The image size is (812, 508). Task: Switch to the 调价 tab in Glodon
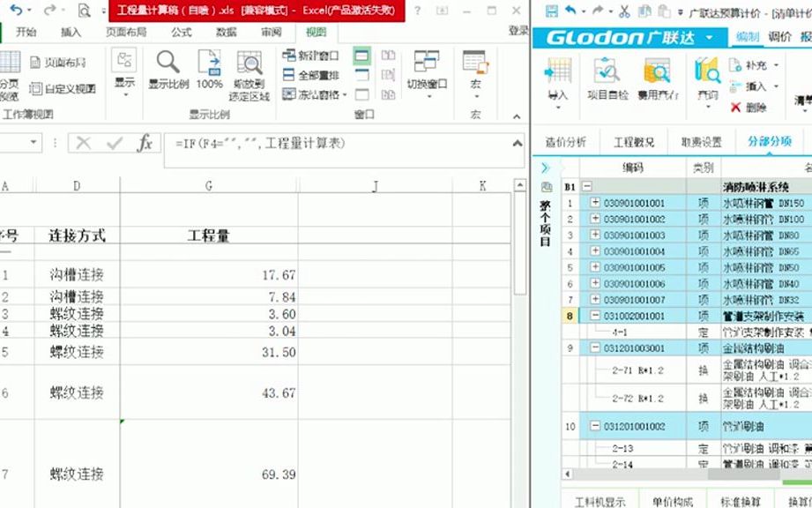pos(779,37)
